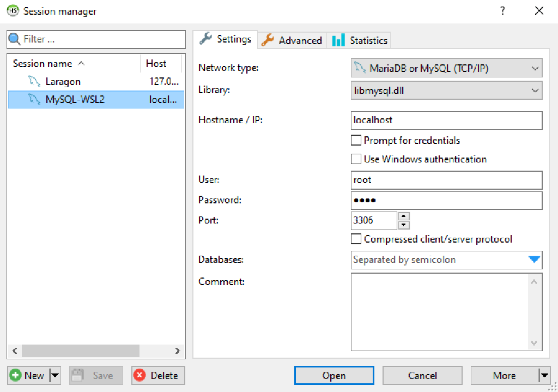Increase the Port using the up stepper arrow
Screen dimensions: 558x392
pos(403,217)
